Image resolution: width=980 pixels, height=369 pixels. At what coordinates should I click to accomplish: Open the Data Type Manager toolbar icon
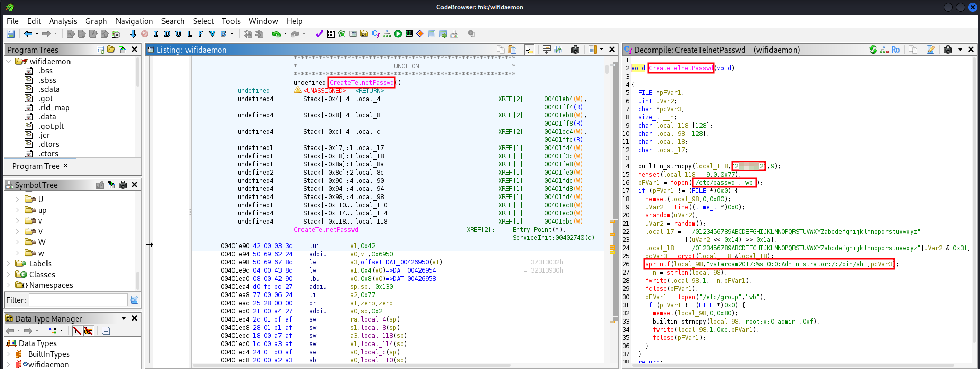364,34
